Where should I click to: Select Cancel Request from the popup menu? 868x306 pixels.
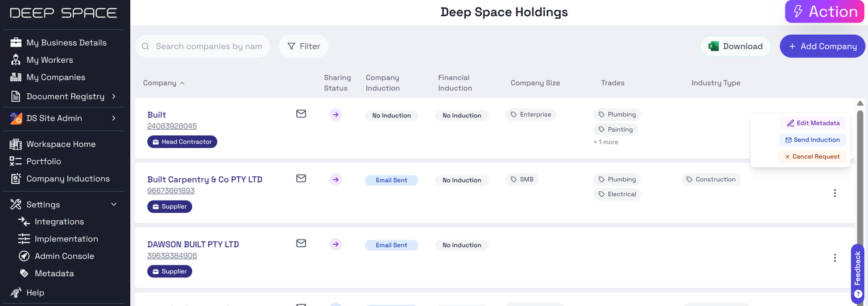812,156
